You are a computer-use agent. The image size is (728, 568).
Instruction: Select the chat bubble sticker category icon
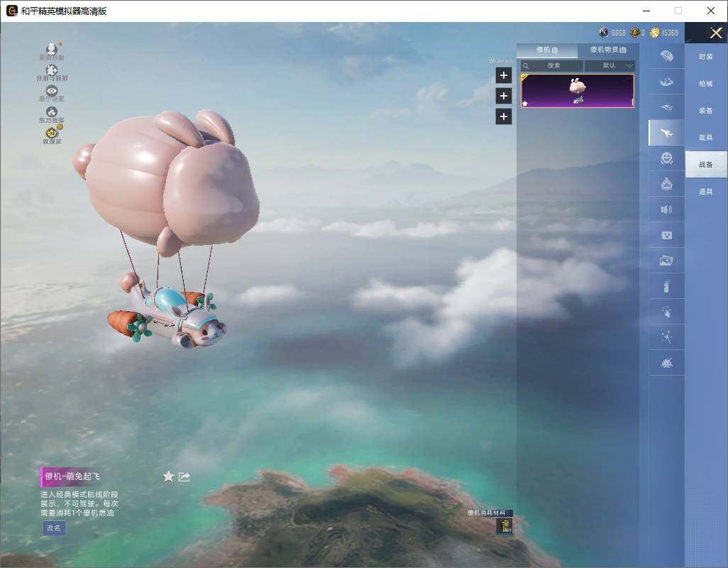[x=666, y=236]
